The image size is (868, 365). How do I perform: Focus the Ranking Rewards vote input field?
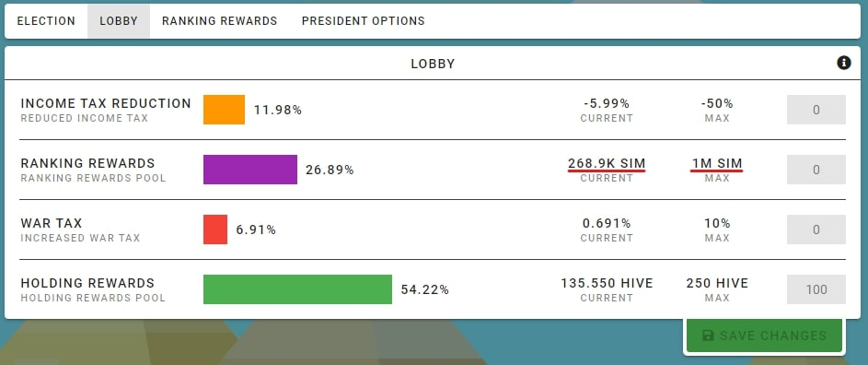pyautogui.click(x=816, y=170)
